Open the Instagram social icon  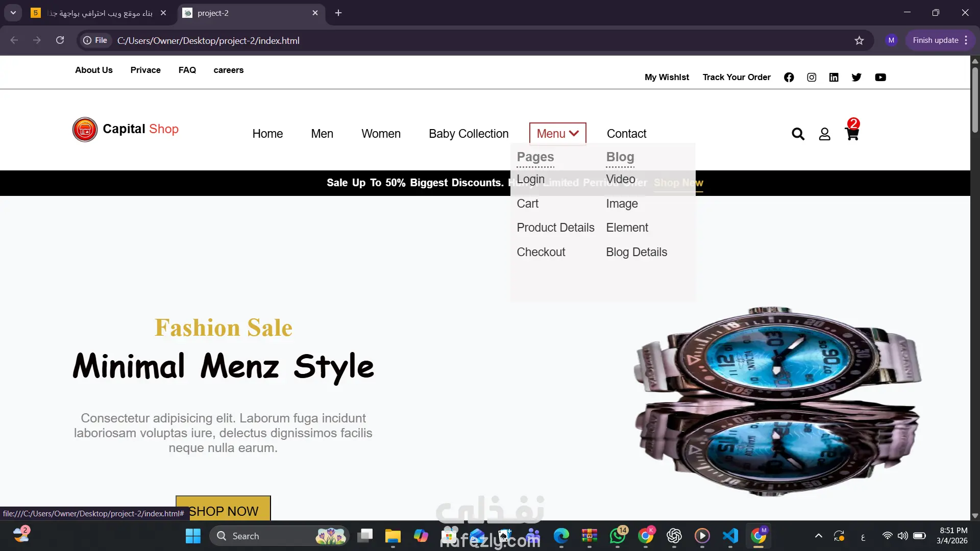(812, 77)
